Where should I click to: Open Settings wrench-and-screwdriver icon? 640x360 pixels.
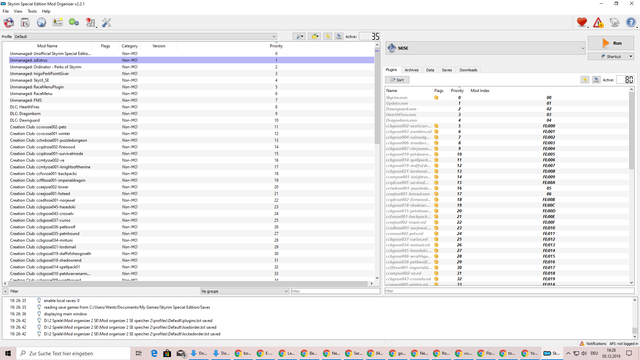(107, 22)
